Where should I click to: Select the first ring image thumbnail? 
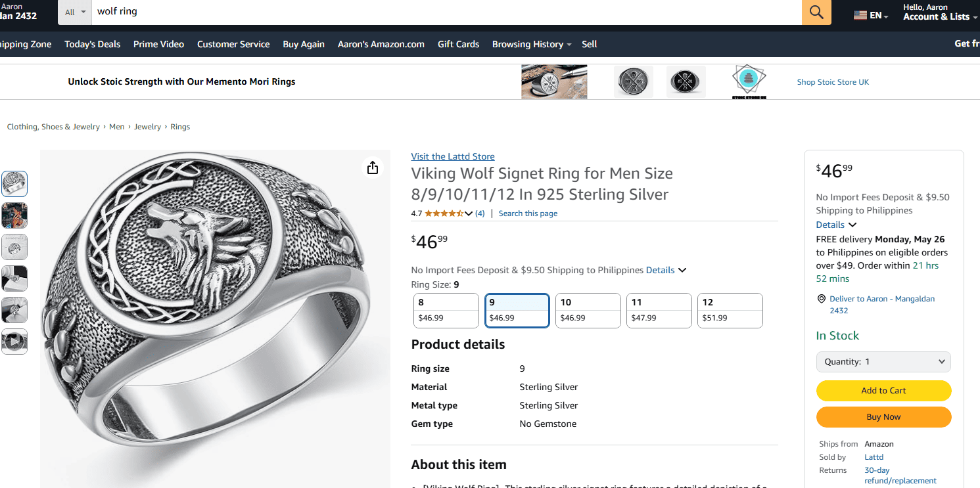tap(14, 184)
